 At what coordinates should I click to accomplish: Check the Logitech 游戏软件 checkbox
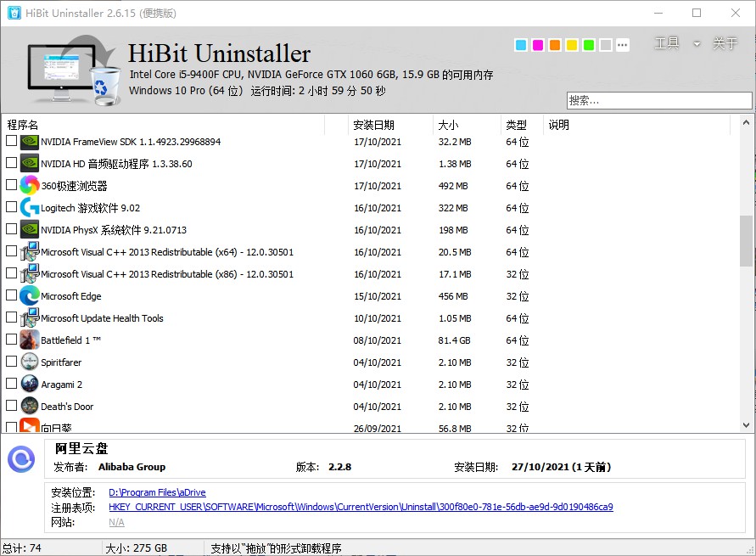point(12,207)
